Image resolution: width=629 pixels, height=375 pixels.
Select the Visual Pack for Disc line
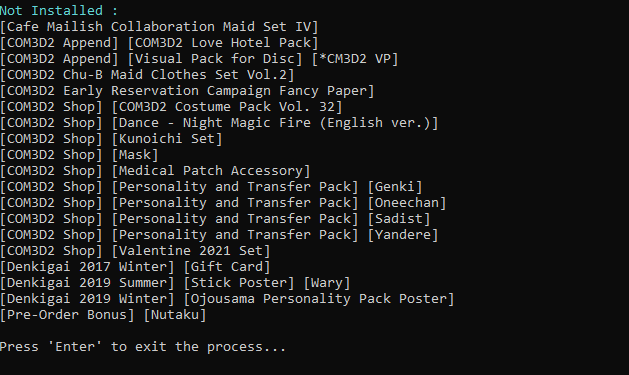(x=199, y=59)
